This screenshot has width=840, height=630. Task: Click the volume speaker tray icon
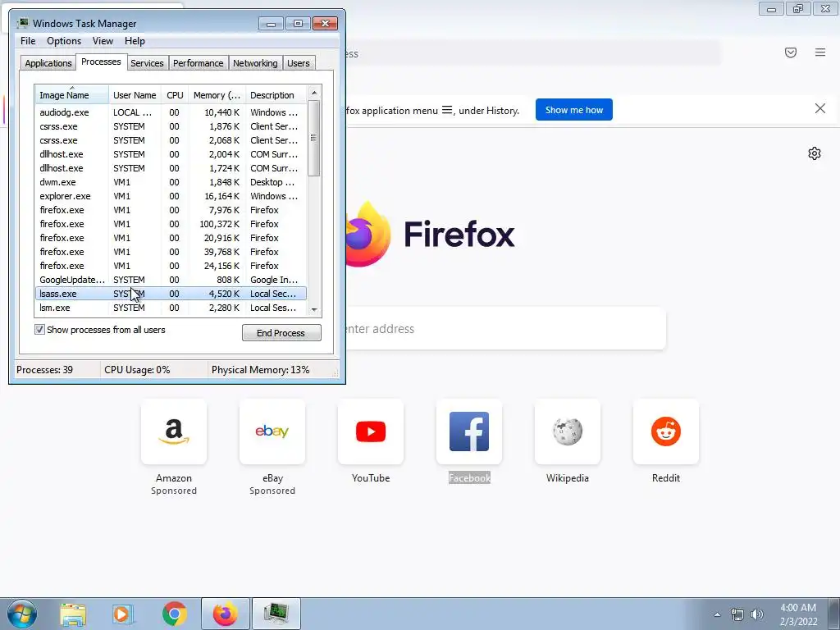pos(756,614)
